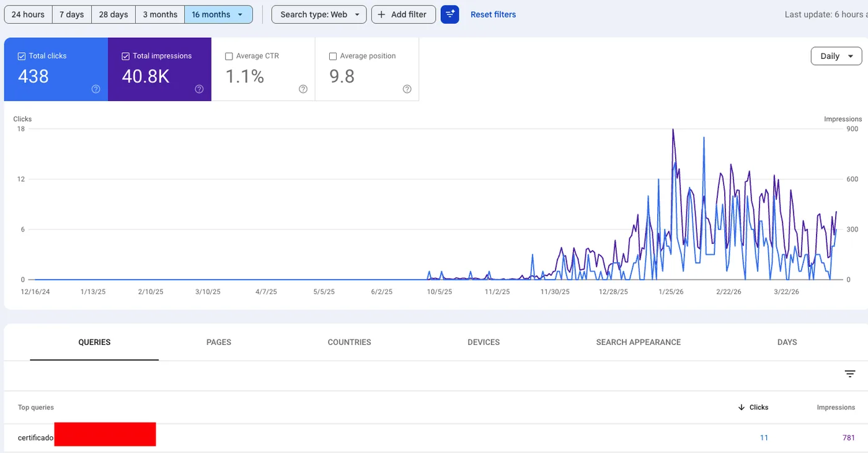Click the help icon on Total impressions card
The width and height of the screenshot is (868, 453).
[199, 89]
